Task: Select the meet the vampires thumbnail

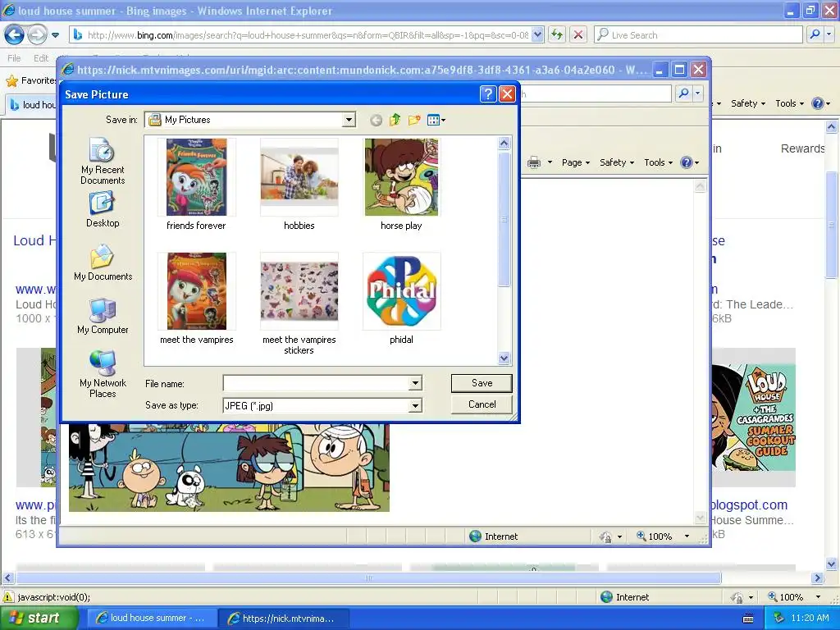Action: 197,291
